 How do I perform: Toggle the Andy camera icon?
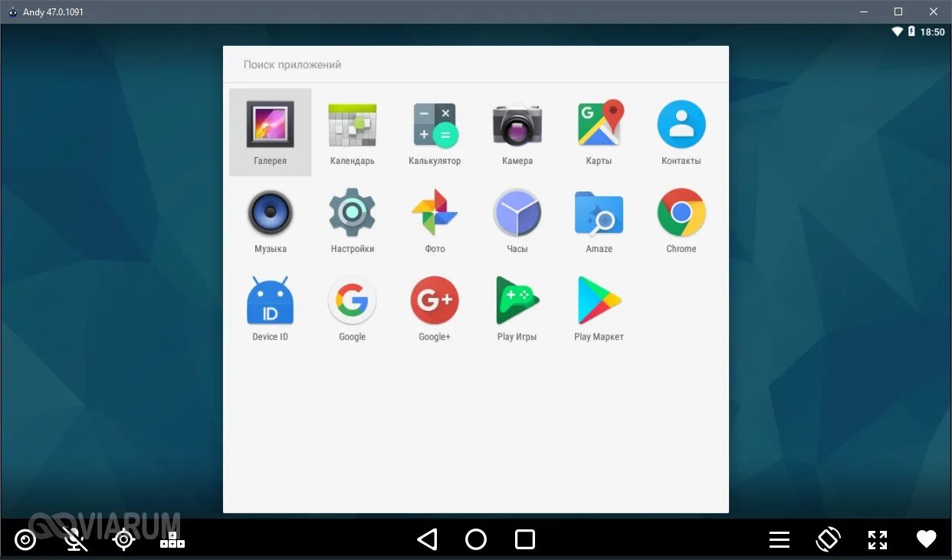point(25,540)
